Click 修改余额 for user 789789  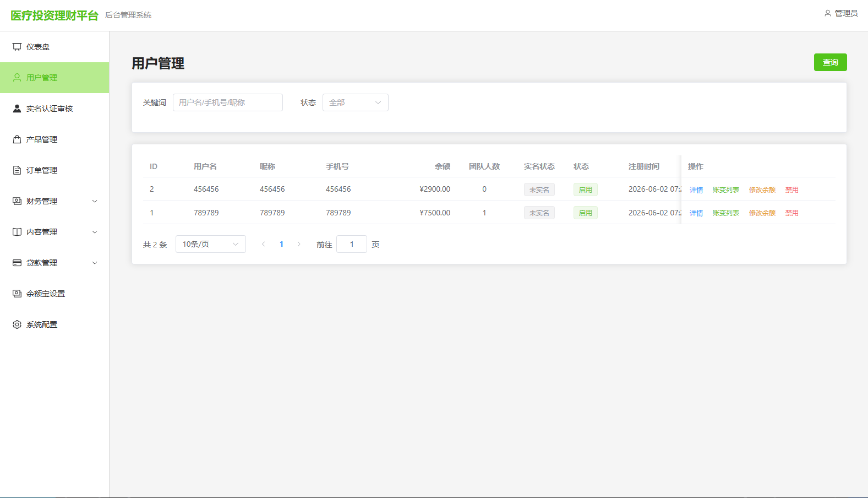pos(762,213)
